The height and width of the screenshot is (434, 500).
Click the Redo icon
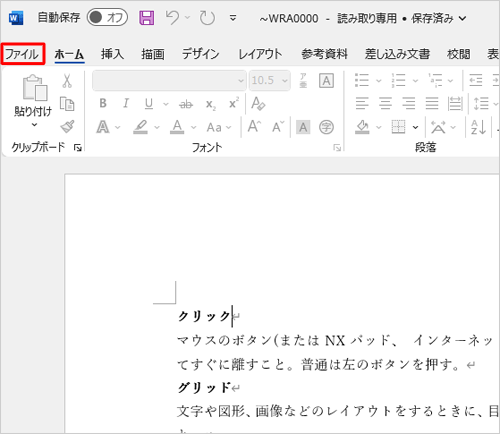[x=207, y=18]
